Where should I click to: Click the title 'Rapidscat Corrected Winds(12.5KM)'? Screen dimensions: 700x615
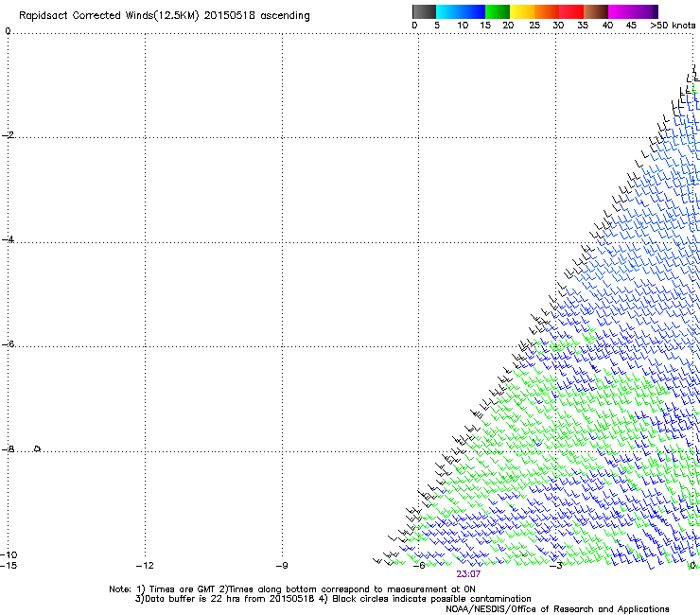[x=109, y=16]
